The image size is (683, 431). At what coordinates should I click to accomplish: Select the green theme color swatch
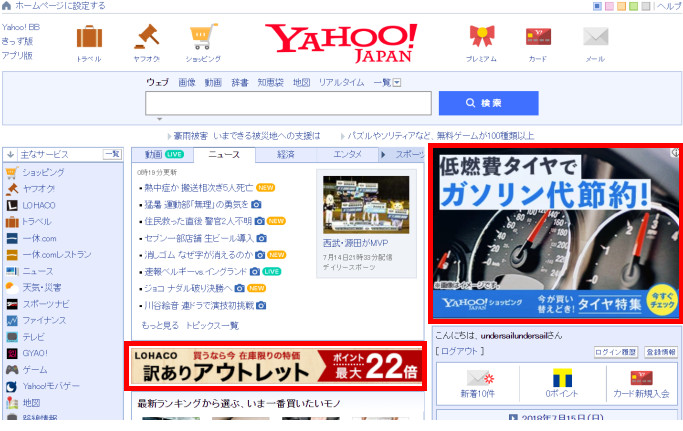click(x=634, y=6)
